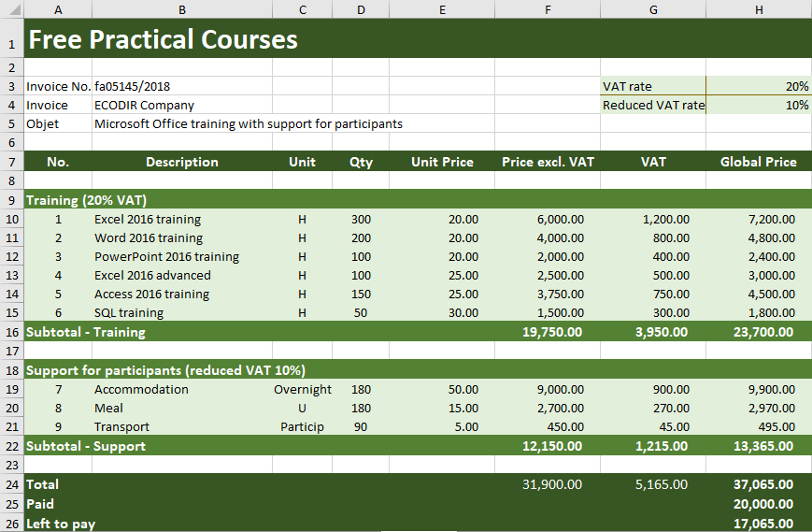Viewport: 812px width, 532px height.
Task: Select paid amount 20,000.00
Action: tap(759, 504)
